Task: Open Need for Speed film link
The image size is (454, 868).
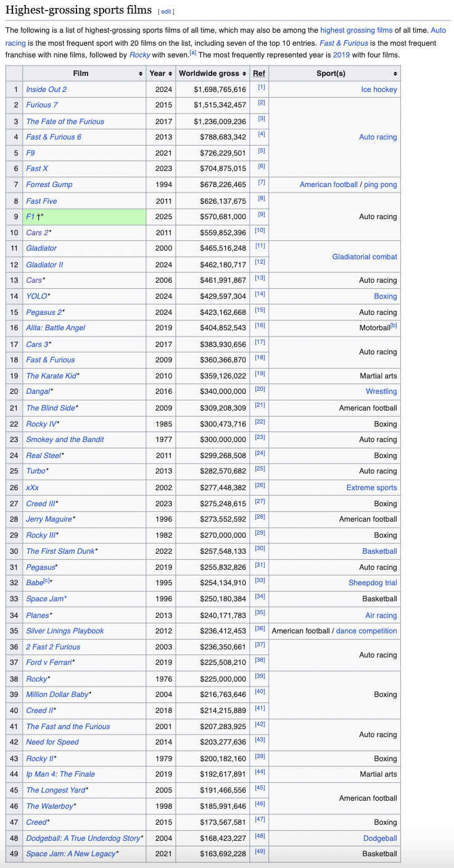Action: [52, 742]
